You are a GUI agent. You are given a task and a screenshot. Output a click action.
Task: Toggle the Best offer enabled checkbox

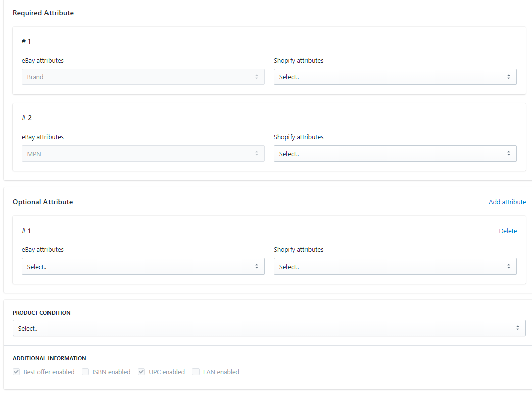16,372
